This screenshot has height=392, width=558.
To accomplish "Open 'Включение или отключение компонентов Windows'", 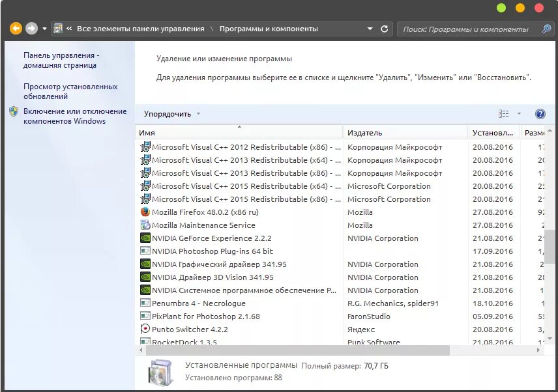I will pos(75,116).
